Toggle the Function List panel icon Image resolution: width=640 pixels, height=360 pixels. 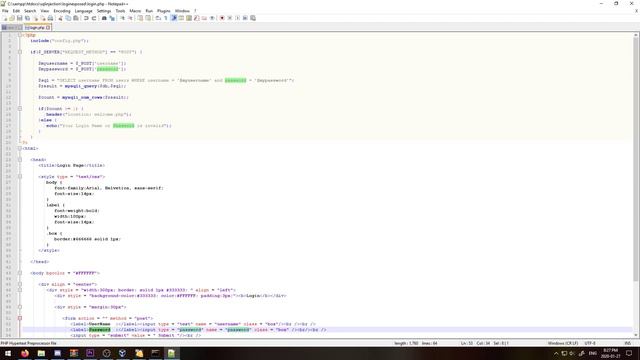(x=196, y=18)
